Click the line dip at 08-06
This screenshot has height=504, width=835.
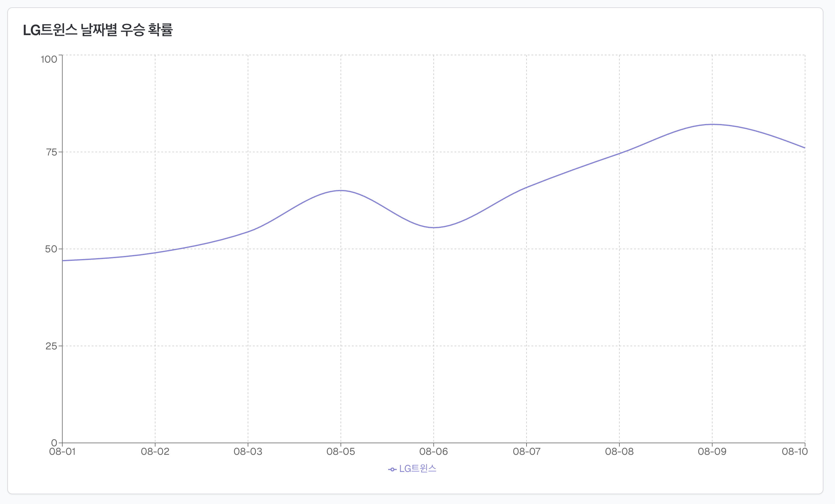tap(434, 228)
